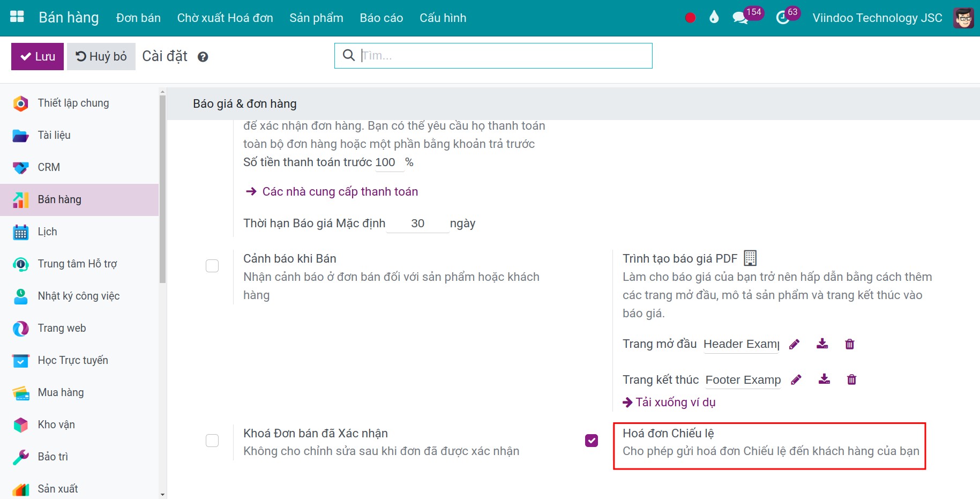Click into the Tìm... search field
Screen dimensions: 980x499
[493, 55]
